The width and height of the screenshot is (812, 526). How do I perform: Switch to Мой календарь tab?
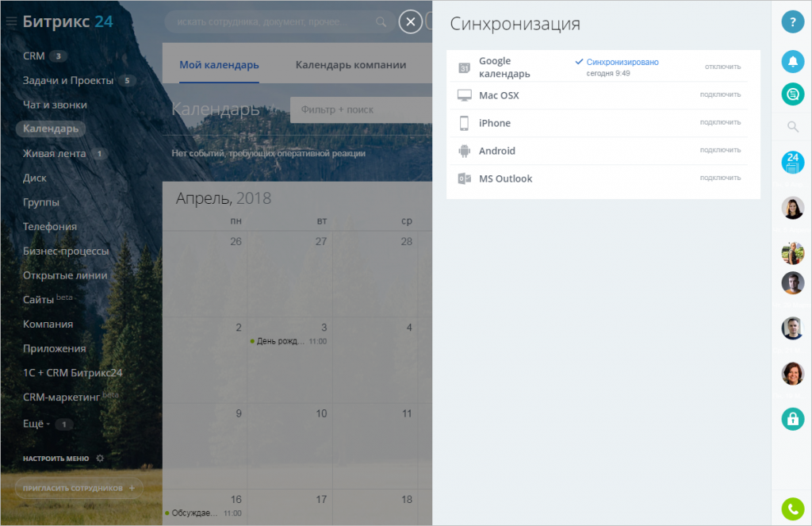[x=219, y=65]
